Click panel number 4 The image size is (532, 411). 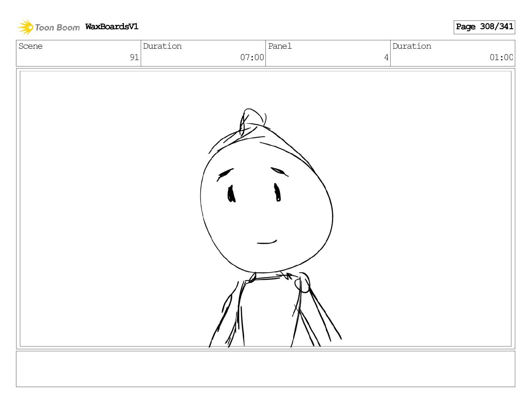tap(386, 57)
